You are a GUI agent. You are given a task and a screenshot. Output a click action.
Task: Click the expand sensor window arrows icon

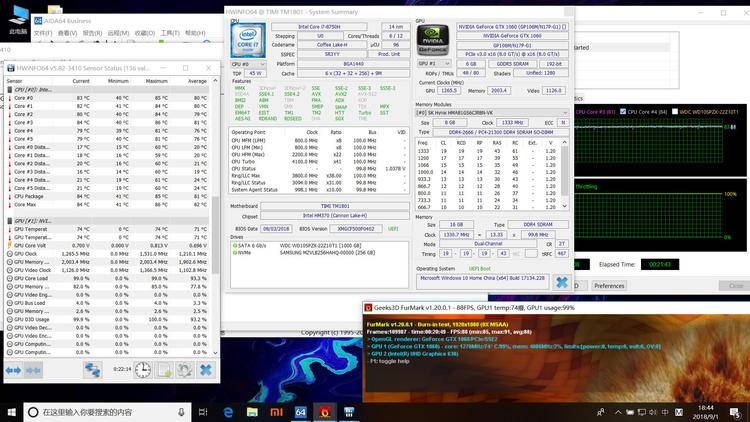[x=14, y=369]
